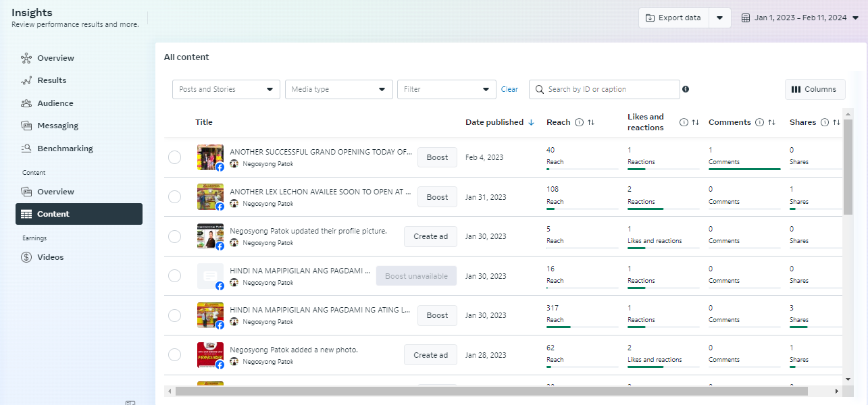The image size is (868, 405).
Task: Click the Shares column info icon
Action: [x=824, y=122]
